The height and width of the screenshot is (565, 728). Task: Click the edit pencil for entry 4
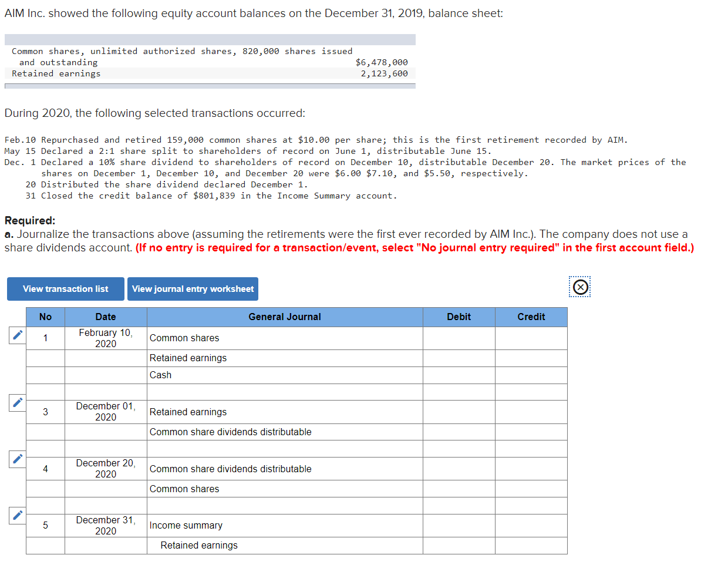18,459
